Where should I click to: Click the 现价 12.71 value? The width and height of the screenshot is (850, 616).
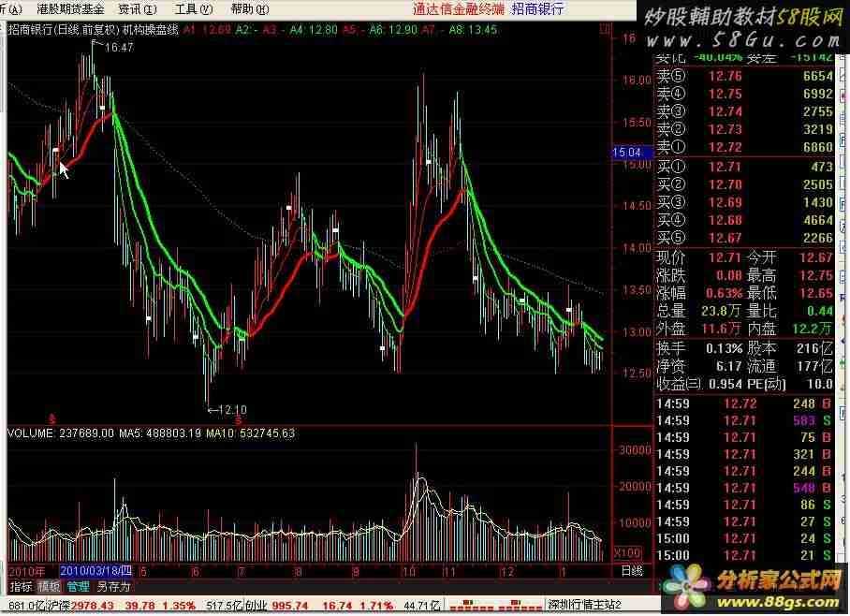point(725,257)
